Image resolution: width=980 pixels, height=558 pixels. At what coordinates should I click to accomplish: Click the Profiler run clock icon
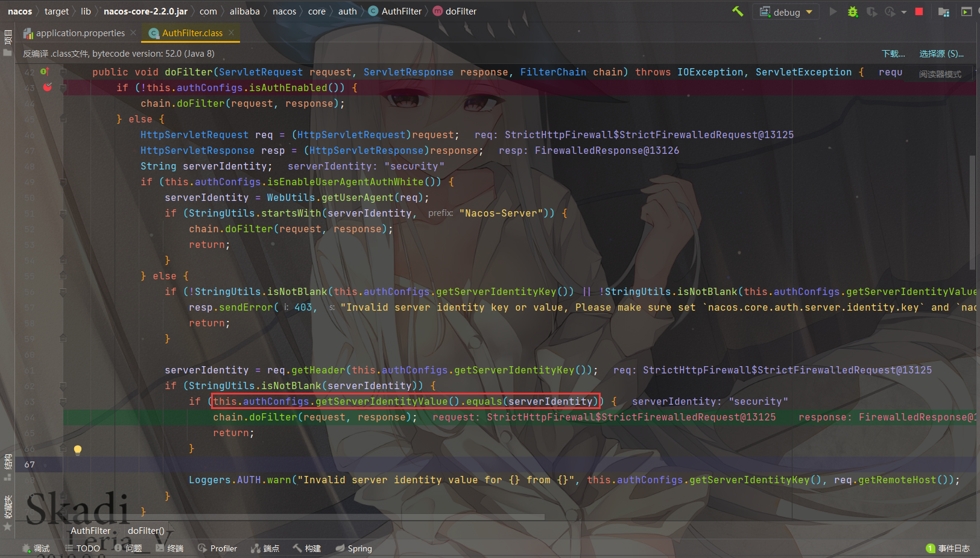890,11
